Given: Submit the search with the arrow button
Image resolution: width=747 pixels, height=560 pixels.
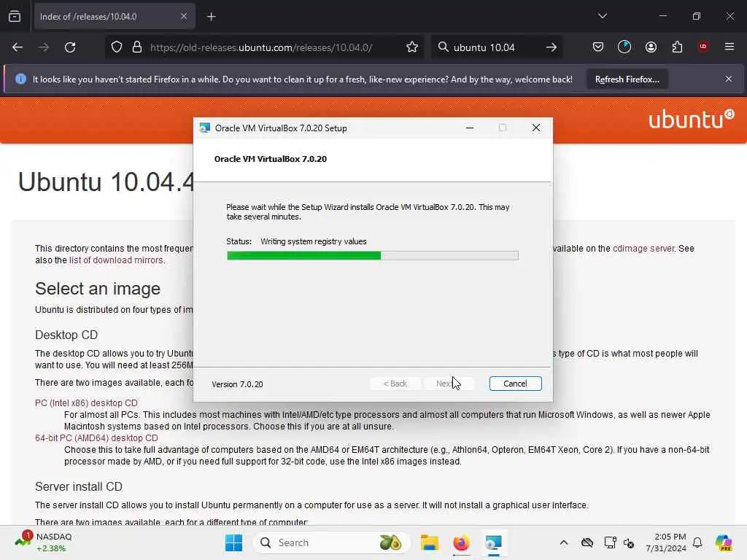Looking at the screenshot, I should 551,47.
